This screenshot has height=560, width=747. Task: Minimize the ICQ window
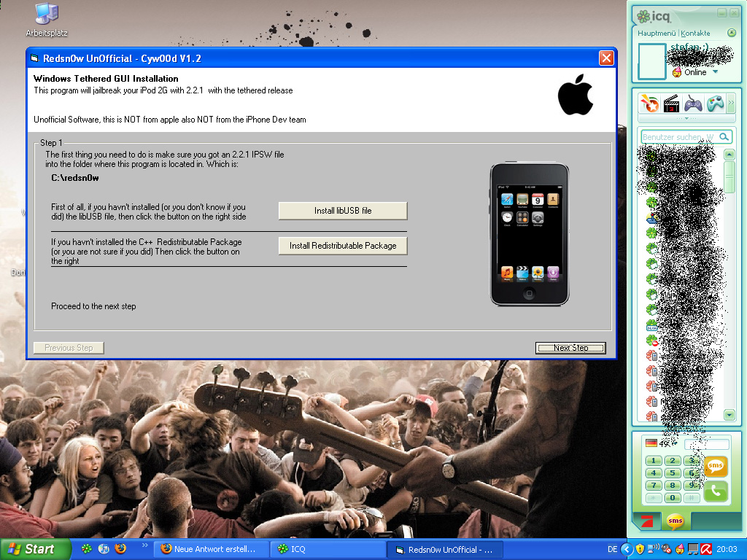[x=721, y=13]
